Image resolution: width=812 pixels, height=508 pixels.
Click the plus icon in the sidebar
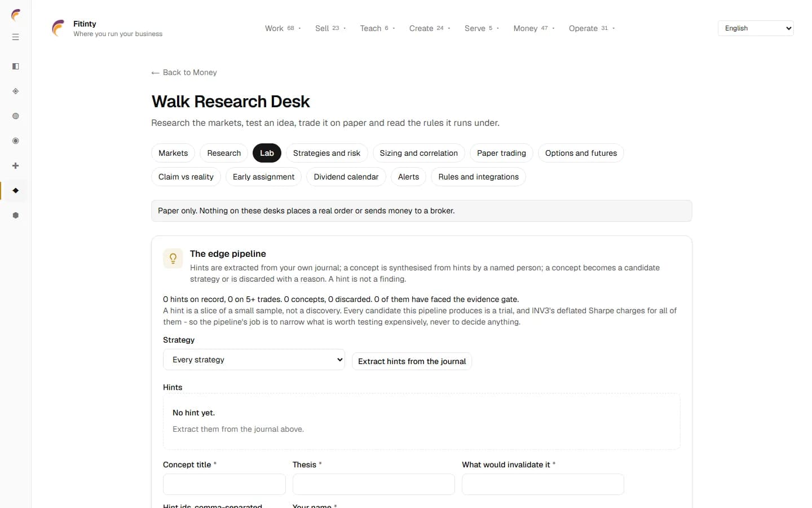16,166
